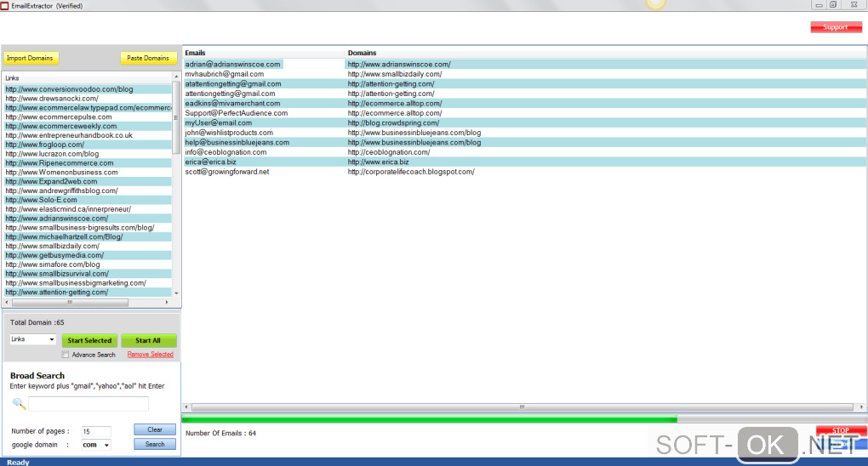This screenshot has width=868, height=466.
Task: Click the green extraction progress bar
Action: [x=429, y=419]
